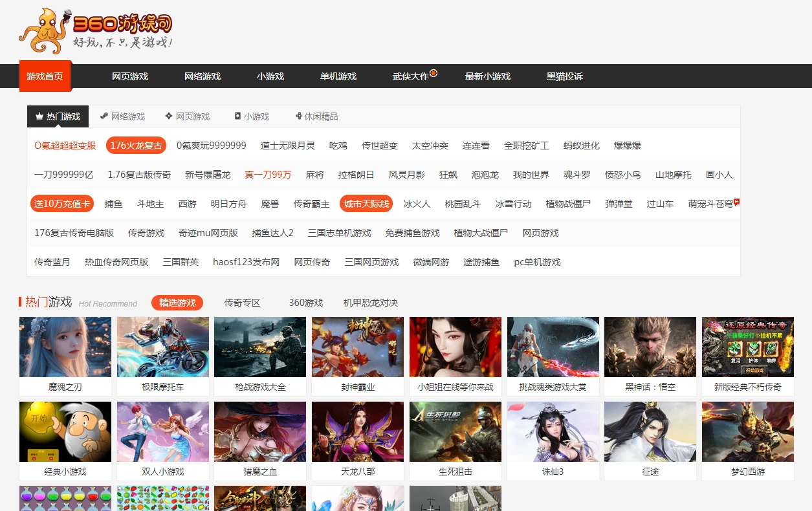Open the 植物大战僵尸 link
Viewport: 812px width, 511px height.
pos(482,232)
